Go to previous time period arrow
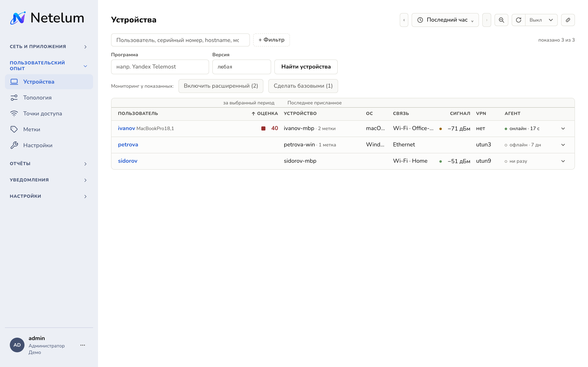588x367 pixels. (404, 20)
